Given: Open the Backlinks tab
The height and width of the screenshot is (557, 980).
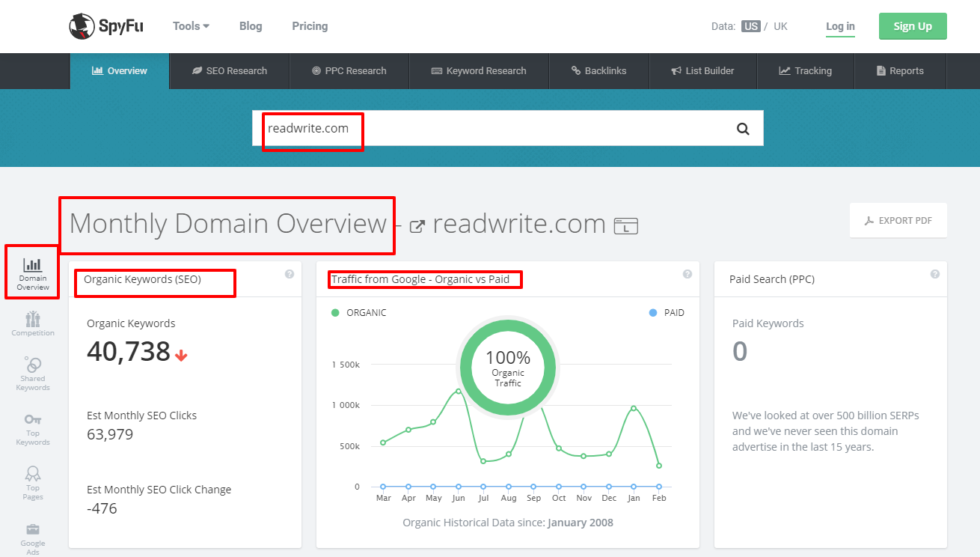Looking at the screenshot, I should click(x=599, y=70).
